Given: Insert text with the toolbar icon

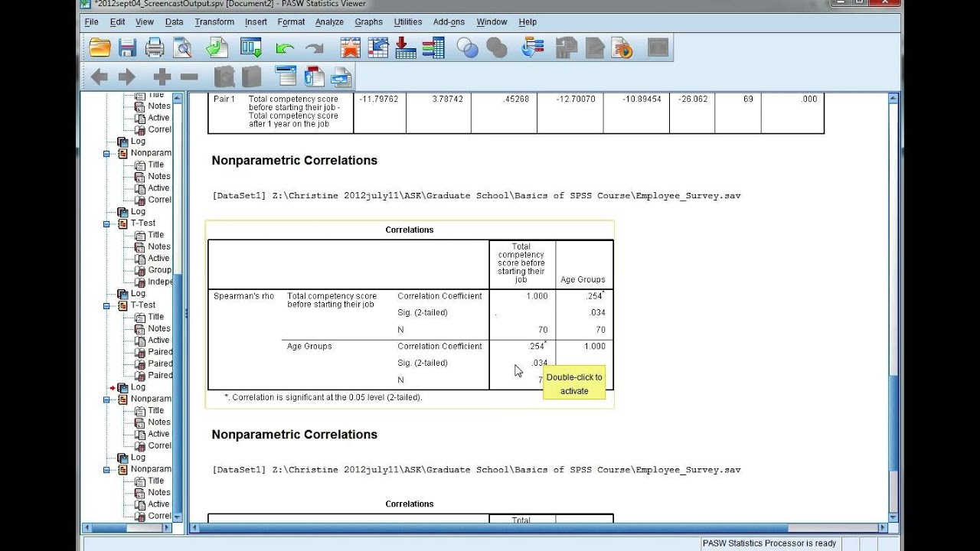Looking at the screenshot, I should pyautogui.click(x=341, y=77).
